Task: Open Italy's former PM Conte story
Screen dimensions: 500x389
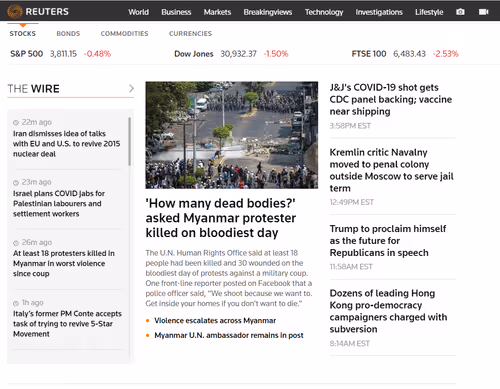Action: click(x=67, y=324)
